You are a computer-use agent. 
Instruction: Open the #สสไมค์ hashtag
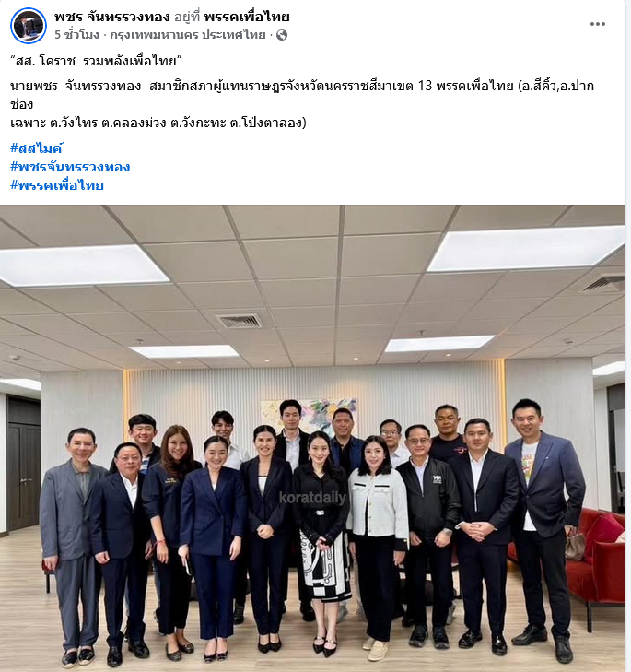click(x=37, y=148)
